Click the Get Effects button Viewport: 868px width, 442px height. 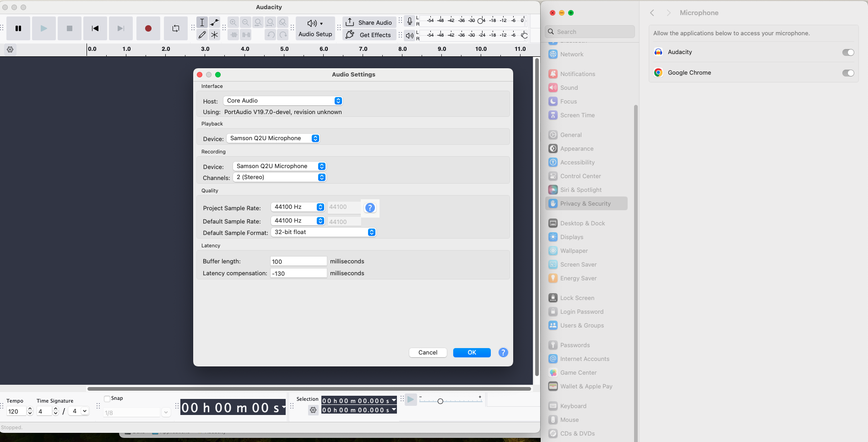click(369, 35)
